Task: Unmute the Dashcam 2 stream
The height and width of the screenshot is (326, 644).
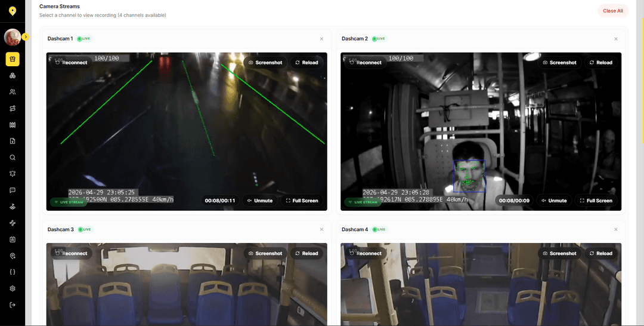Action: (554, 201)
